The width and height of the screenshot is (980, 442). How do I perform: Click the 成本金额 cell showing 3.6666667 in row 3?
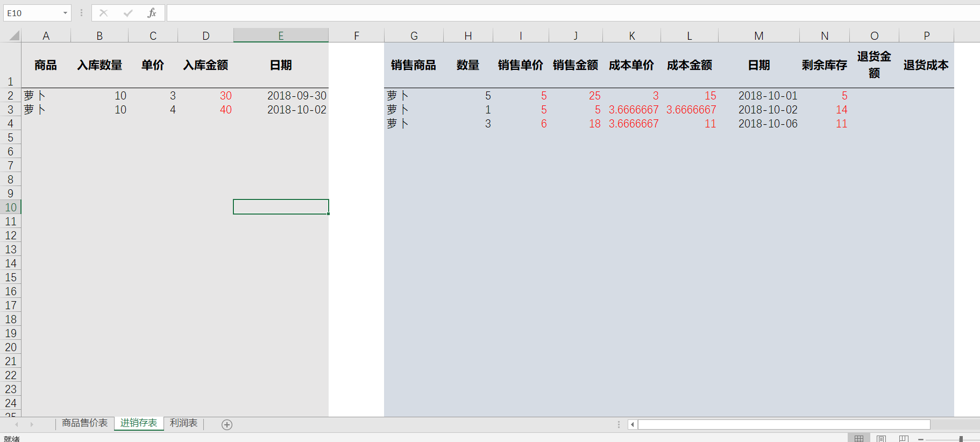[x=690, y=109]
